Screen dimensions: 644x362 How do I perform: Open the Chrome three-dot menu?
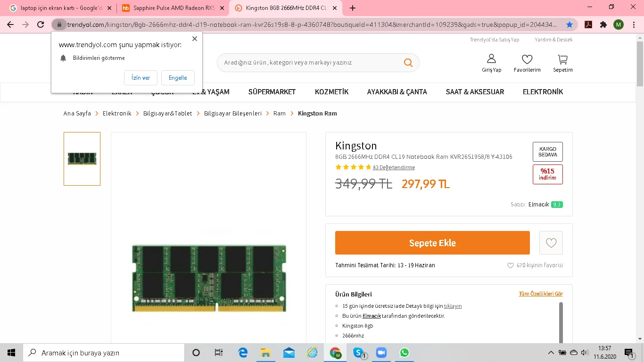tap(633, 25)
